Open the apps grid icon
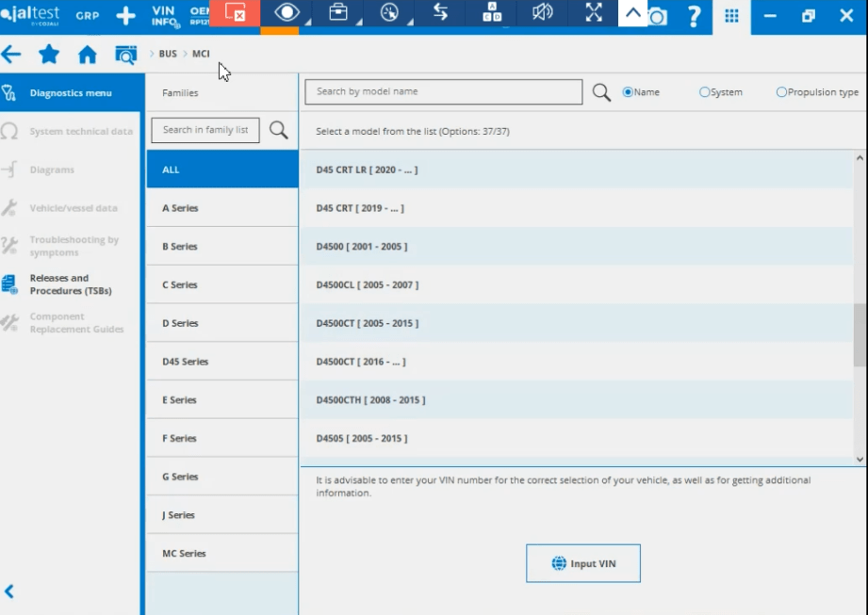The image size is (868, 615). pos(731,16)
